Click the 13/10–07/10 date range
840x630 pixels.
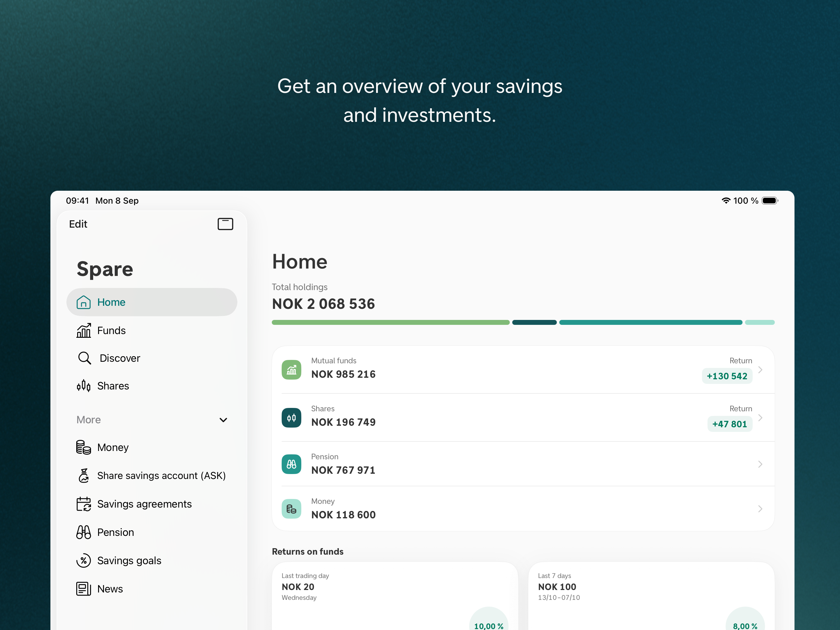point(559,598)
